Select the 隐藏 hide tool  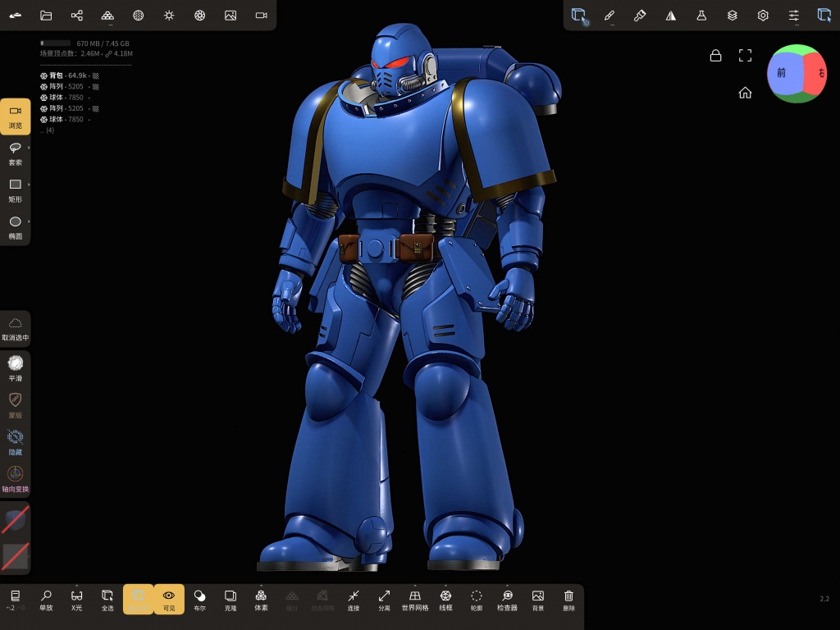(15, 442)
